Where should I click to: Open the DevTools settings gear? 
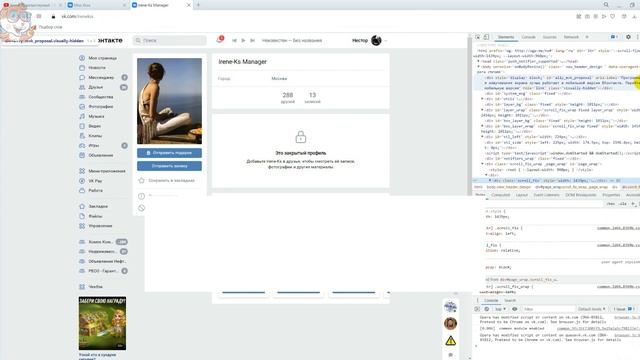click(628, 37)
